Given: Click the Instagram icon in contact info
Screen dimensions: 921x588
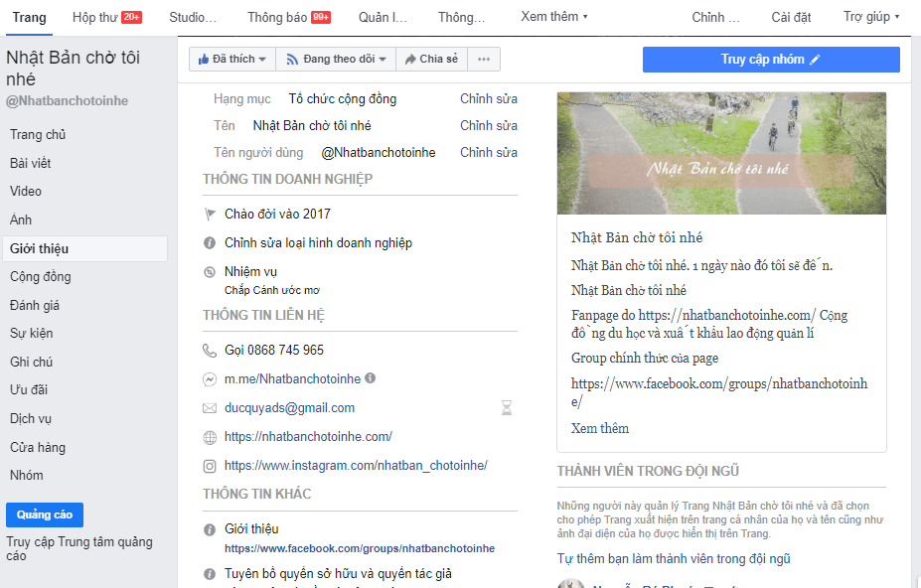Looking at the screenshot, I should [210, 466].
